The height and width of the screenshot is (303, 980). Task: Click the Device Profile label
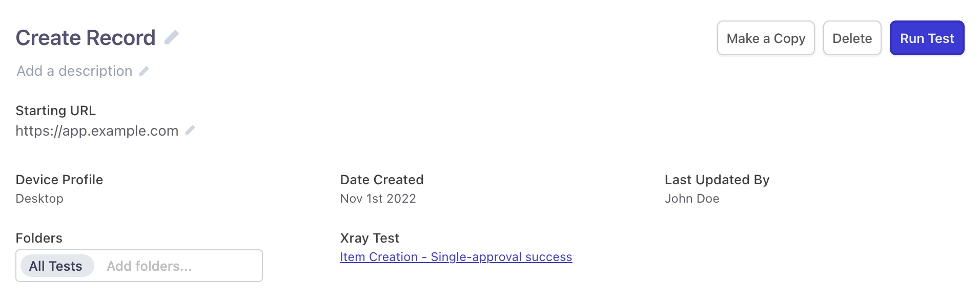(59, 180)
